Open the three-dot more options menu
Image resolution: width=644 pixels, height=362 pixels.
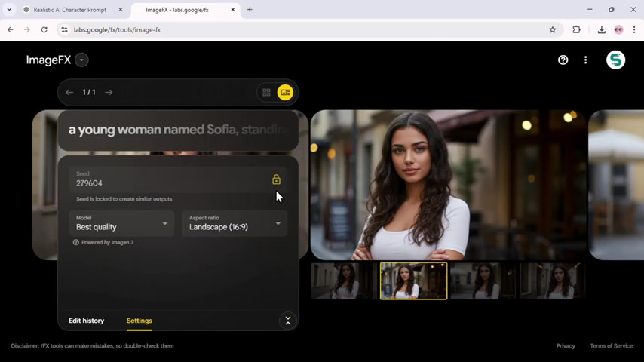click(585, 60)
